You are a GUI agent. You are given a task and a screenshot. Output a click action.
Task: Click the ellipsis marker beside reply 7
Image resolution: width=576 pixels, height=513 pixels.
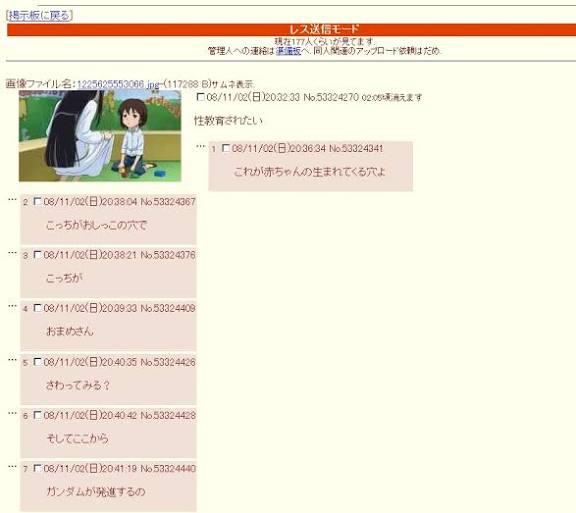(x=12, y=467)
